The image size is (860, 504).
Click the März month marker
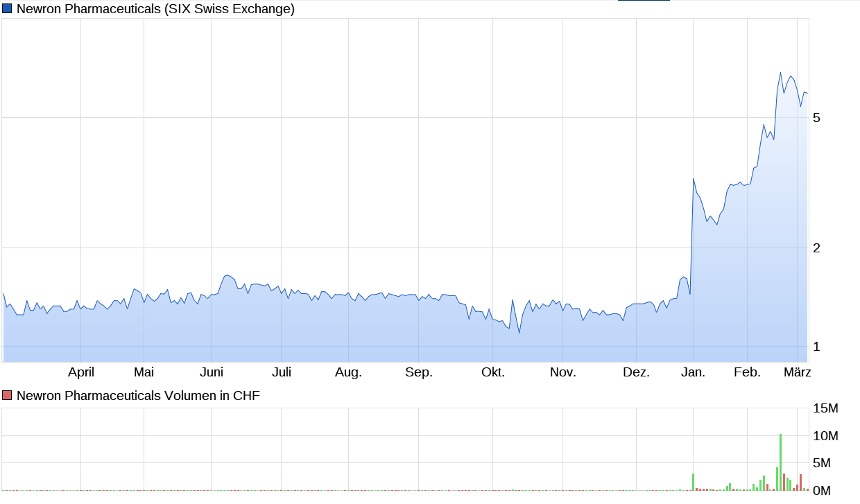point(798,372)
